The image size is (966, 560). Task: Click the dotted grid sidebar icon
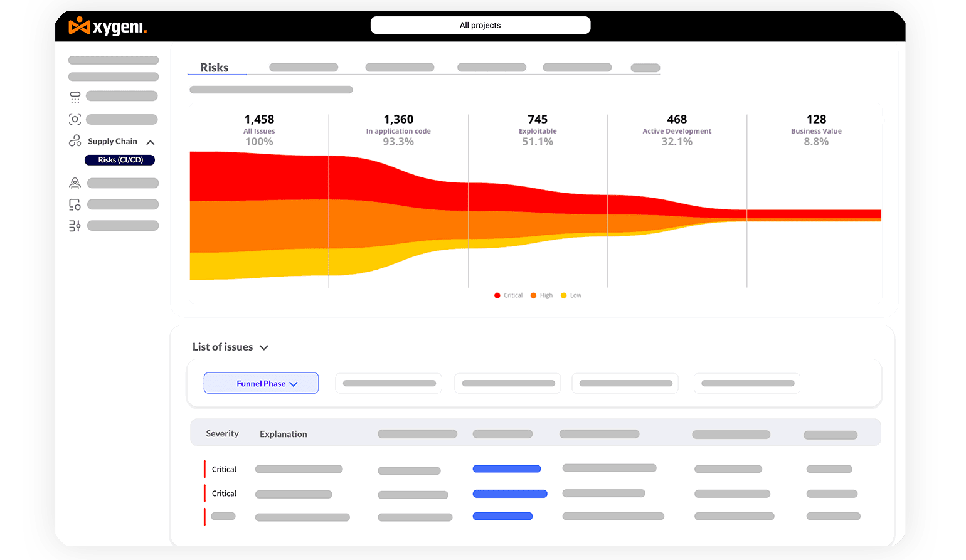tap(75, 97)
